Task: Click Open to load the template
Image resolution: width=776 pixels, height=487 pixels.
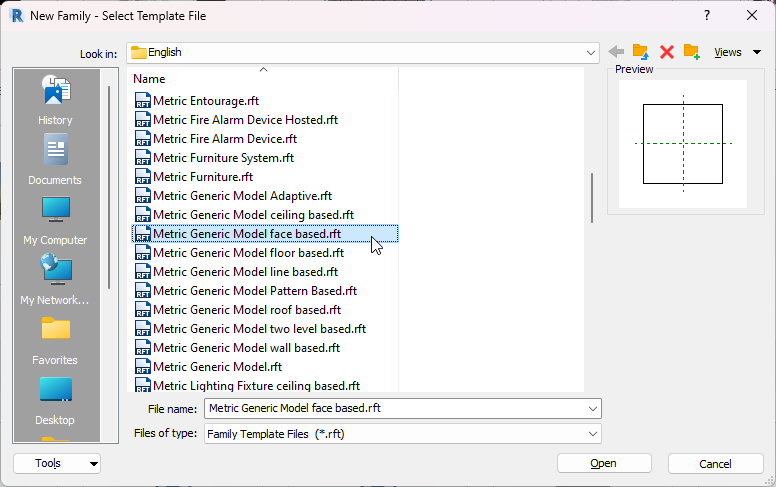Action: (x=604, y=463)
